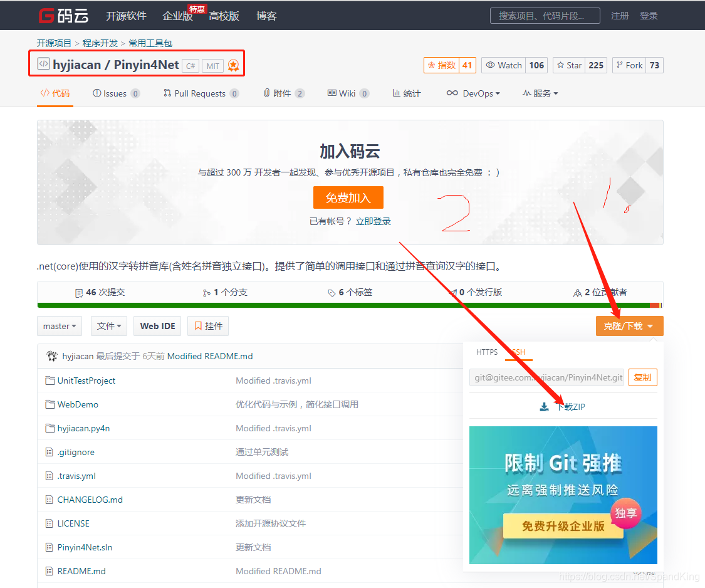Click the .gitignore file icon
705x588 pixels.
coord(50,452)
